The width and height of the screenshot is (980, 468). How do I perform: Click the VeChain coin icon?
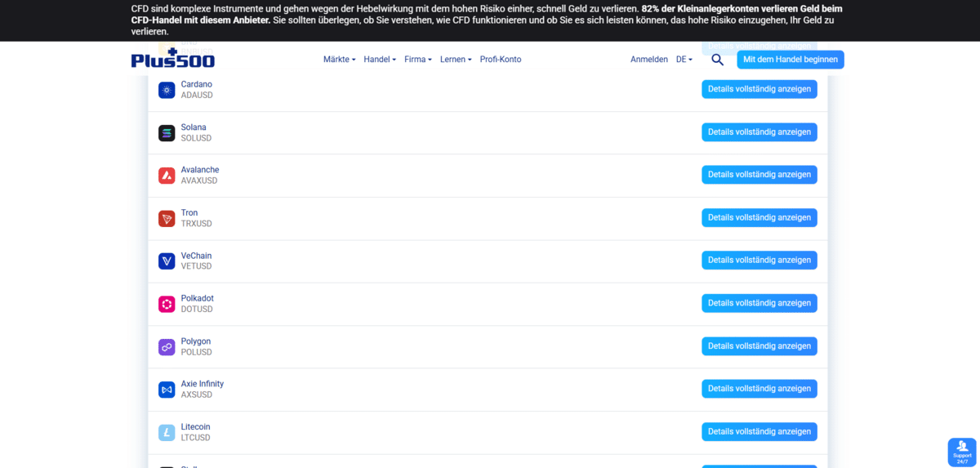pyautogui.click(x=167, y=261)
